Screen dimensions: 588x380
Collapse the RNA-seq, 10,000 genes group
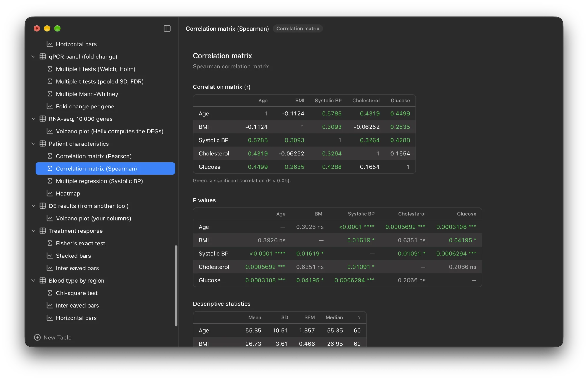pos(33,119)
